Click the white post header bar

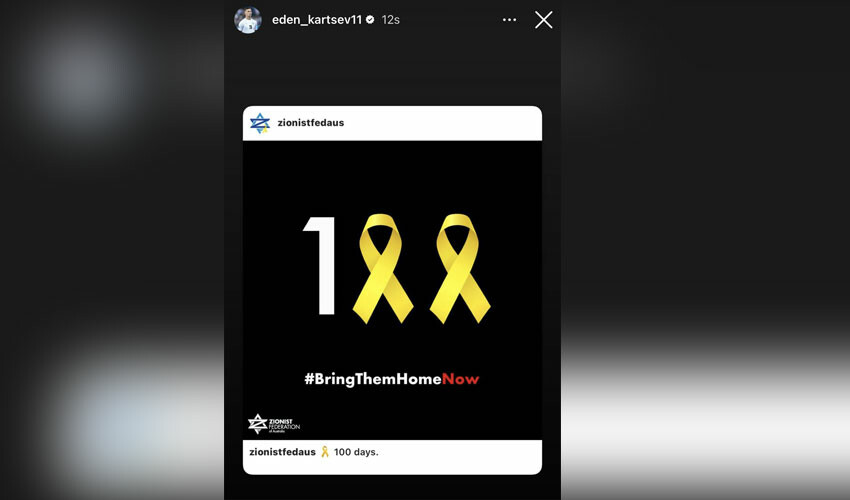pos(392,123)
